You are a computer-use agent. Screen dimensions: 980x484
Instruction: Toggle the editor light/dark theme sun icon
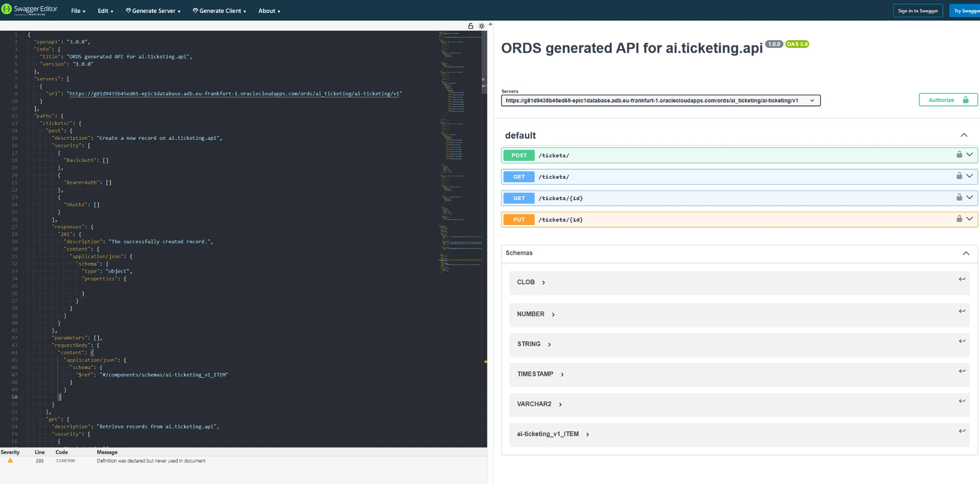[x=482, y=26]
